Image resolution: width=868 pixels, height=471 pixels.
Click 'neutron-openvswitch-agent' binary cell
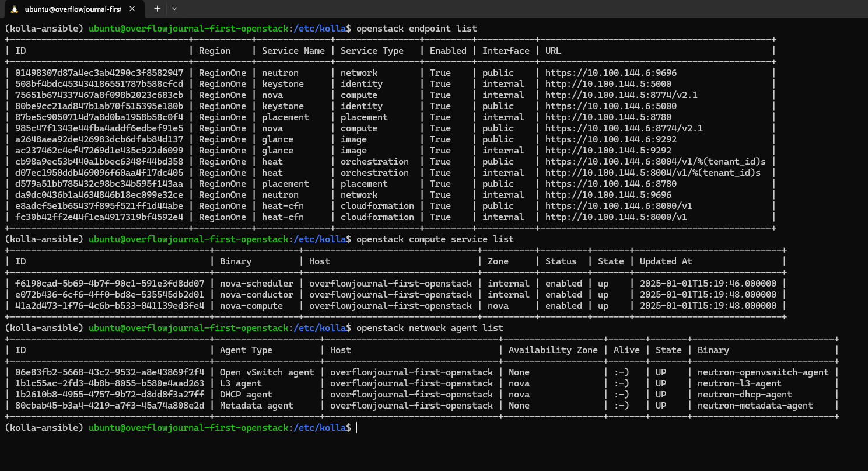tap(763, 372)
